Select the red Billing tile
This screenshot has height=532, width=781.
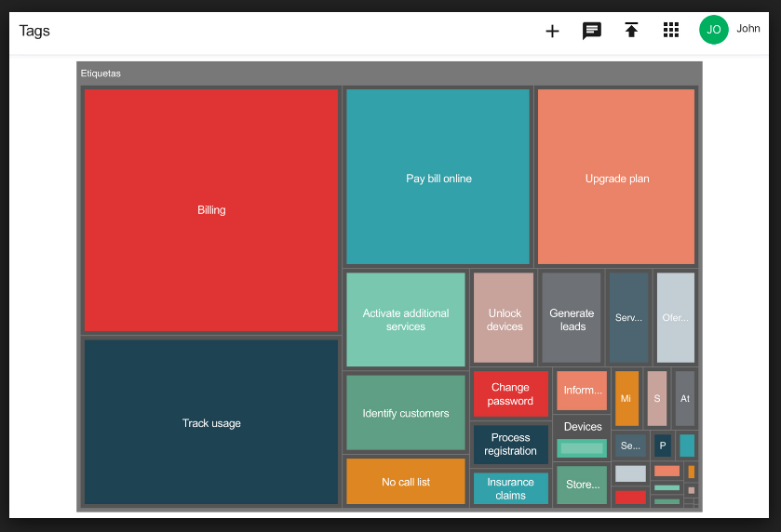coord(211,209)
